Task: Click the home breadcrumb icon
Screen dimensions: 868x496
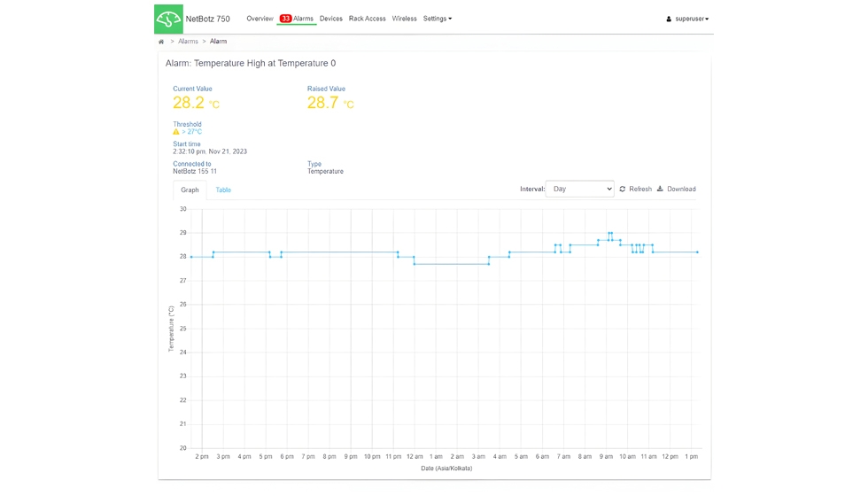Action: point(161,42)
